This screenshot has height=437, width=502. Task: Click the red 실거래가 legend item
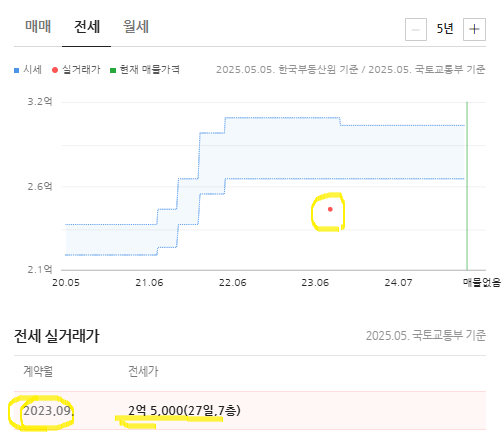click(x=76, y=70)
